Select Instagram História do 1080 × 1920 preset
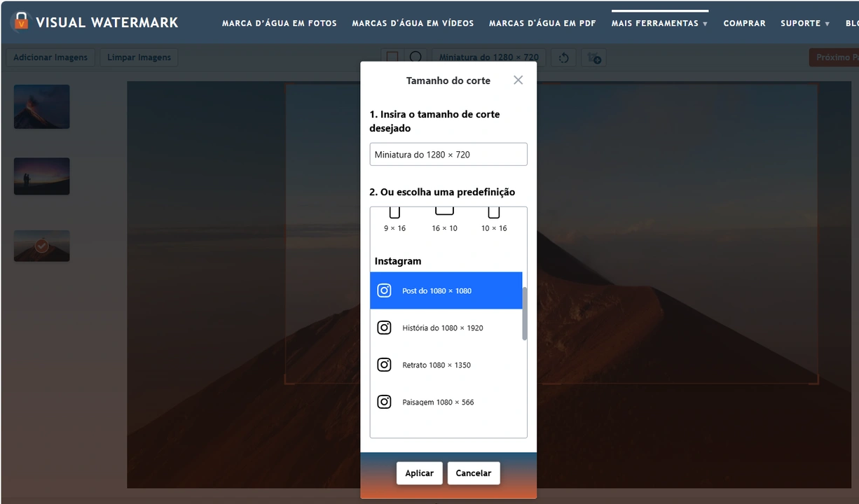 tap(446, 328)
